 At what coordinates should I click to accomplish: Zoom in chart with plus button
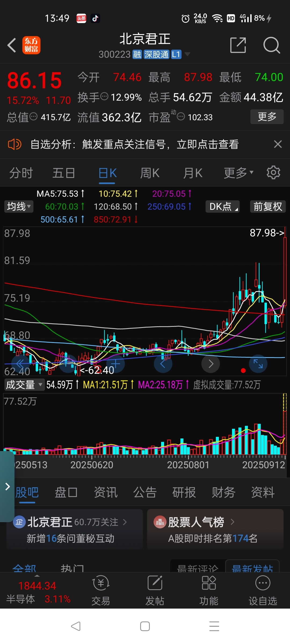[115, 364]
